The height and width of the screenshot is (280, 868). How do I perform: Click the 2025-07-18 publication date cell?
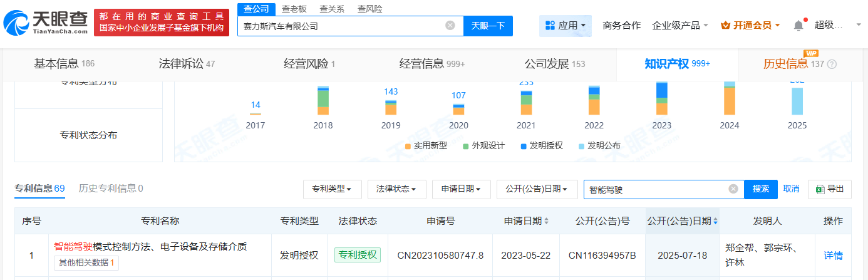coord(682,255)
